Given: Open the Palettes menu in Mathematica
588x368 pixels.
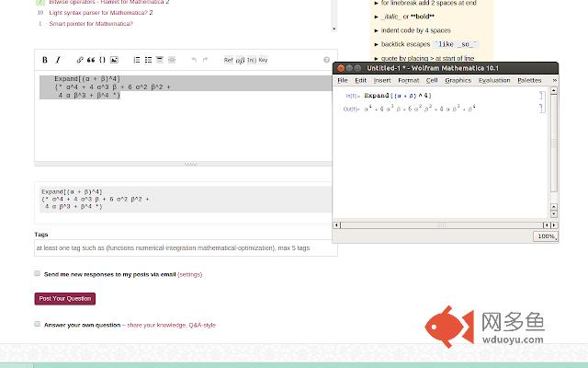Looking at the screenshot, I should [x=529, y=80].
